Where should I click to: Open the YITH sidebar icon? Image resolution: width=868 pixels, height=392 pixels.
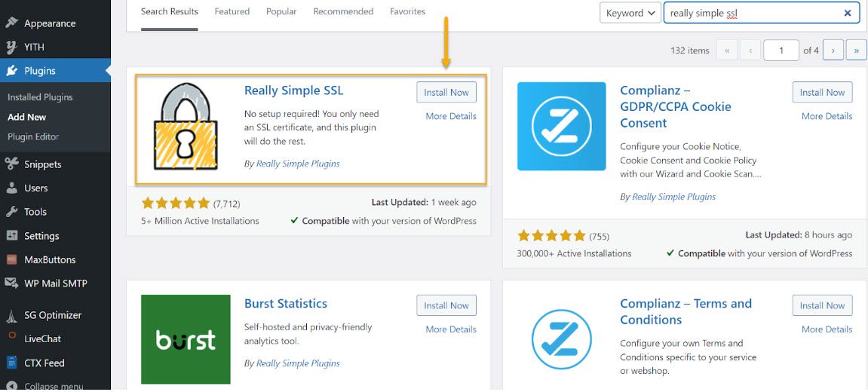click(11, 47)
